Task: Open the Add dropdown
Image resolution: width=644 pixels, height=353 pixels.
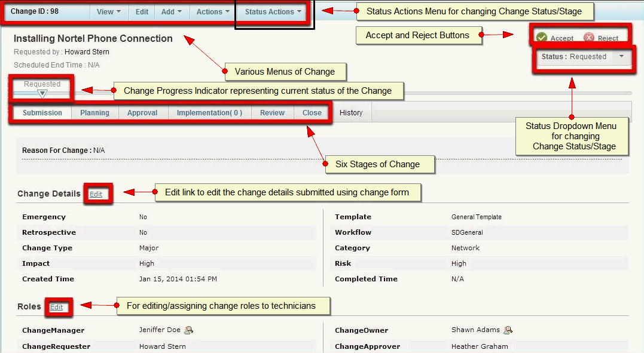Action: [x=171, y=11]
